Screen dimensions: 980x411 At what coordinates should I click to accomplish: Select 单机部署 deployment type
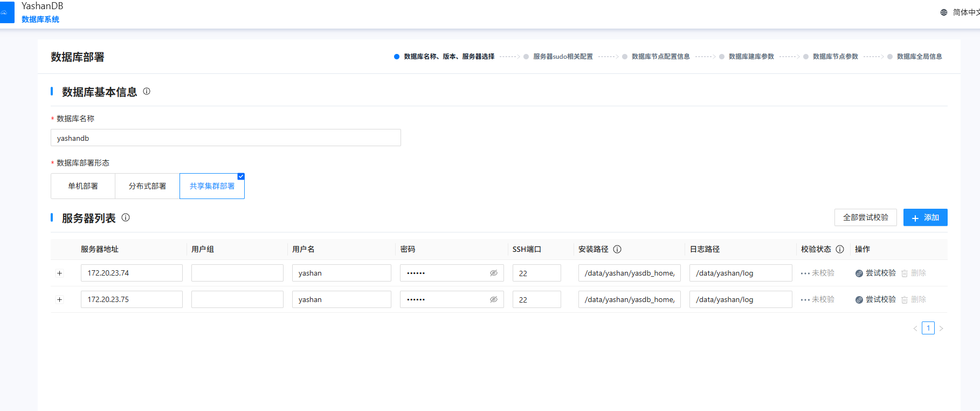(83, 186)
